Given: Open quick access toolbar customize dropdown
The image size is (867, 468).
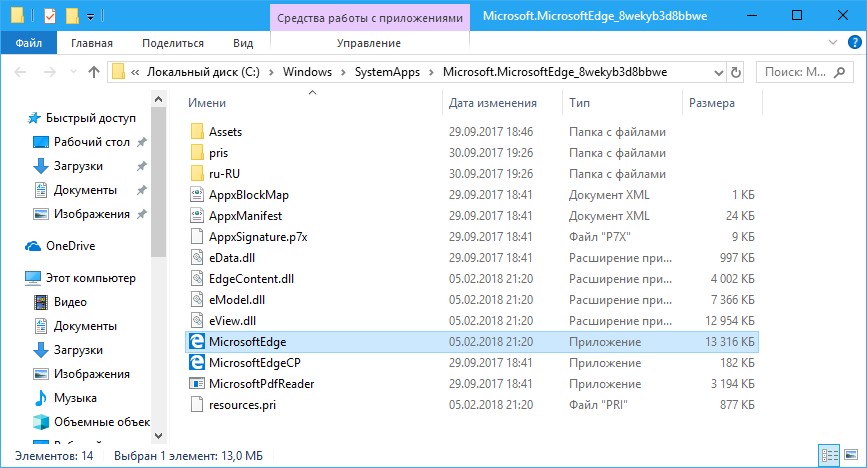Looking at the screenshot, I should tap(90, 17).
